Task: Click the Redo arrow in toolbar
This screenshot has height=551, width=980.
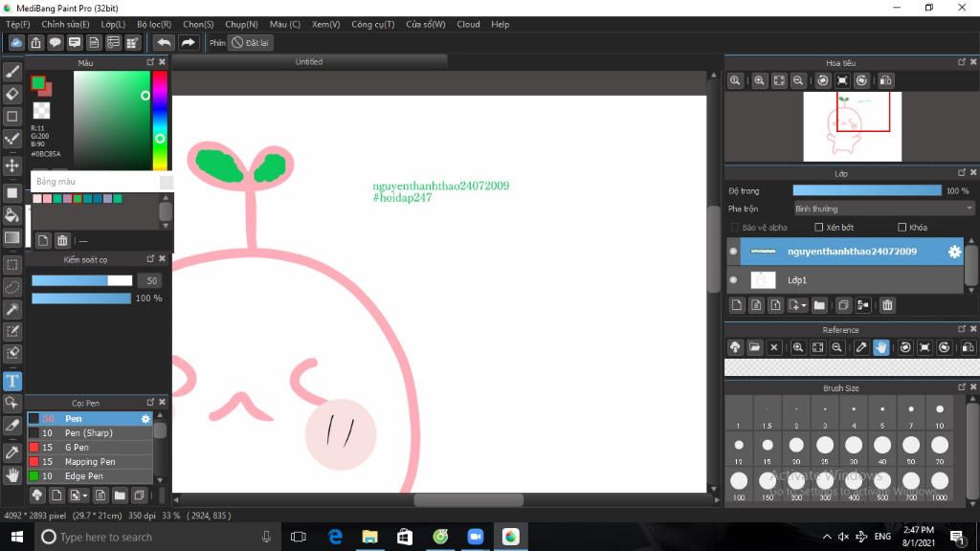Action: (188, 42)
